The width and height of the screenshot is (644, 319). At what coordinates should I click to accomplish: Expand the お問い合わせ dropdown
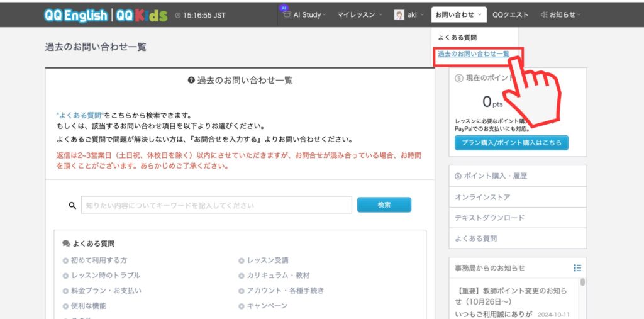459,15
